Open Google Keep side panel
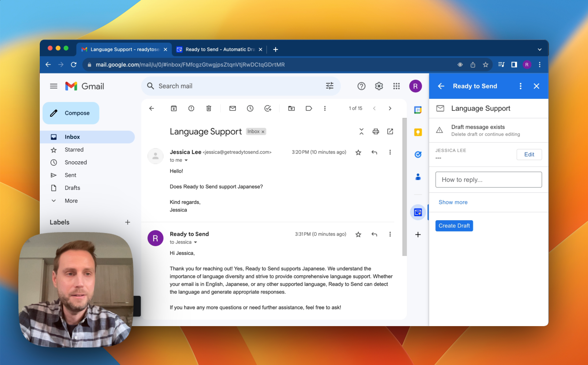588x365 pixels. pos(418,132)
